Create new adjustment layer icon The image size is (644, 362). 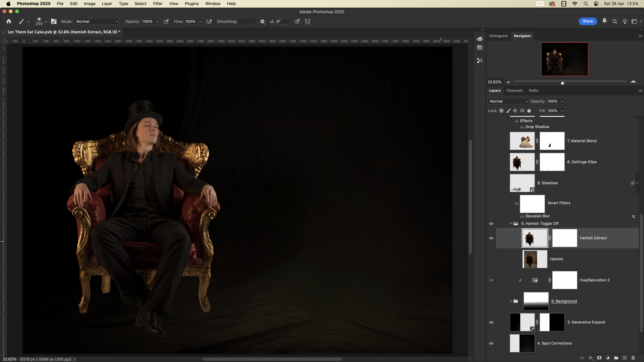pyautogui.click(x=608, y=358)
